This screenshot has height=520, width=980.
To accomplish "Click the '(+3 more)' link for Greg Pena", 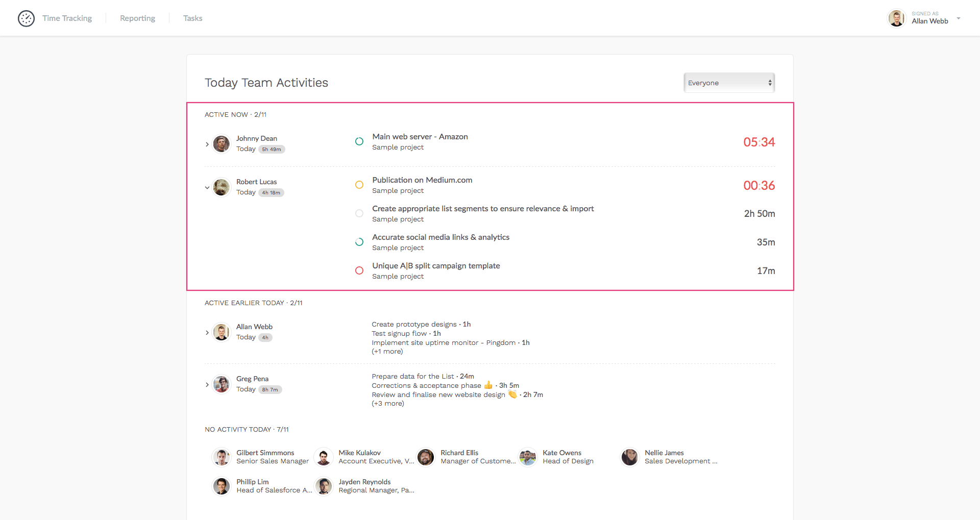I will coord(387,404).
